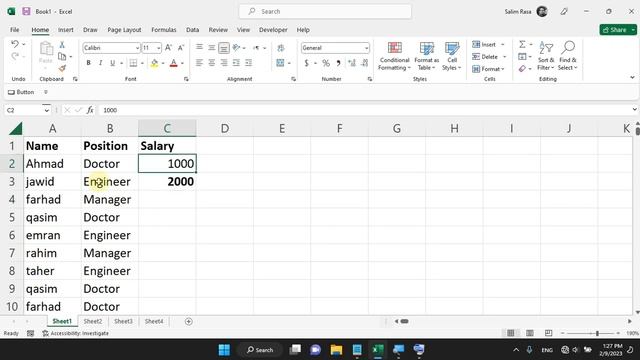Adjust the zoom slider in status bar

(597, 333)
